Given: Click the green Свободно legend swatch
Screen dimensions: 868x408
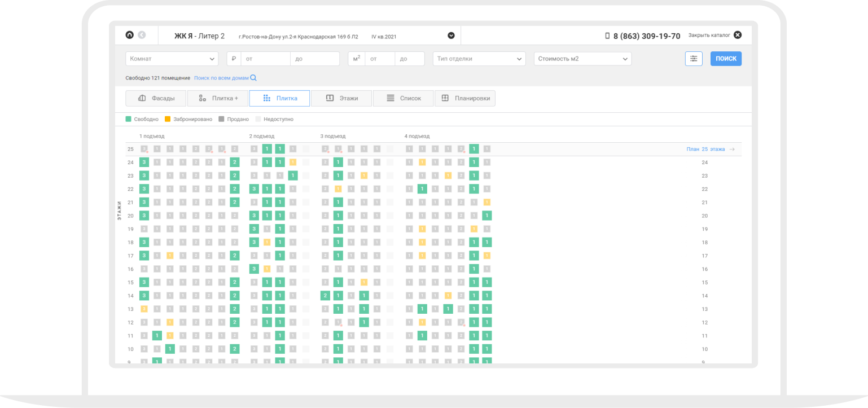Looking at the screenshot, I should [x=128, y=119].
